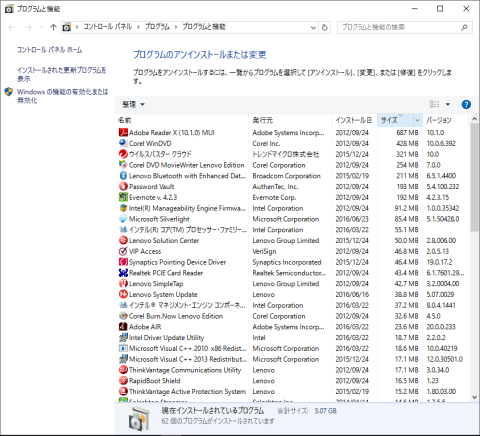
Task: Click the vertical scrollbar thumb
Action: pyautogui.click(x=474, y=177)
